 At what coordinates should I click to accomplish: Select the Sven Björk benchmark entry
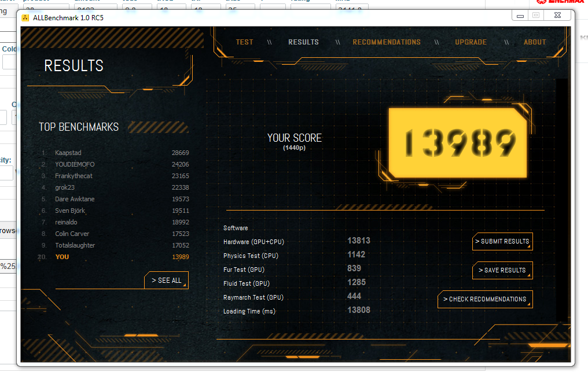point(115,211)
